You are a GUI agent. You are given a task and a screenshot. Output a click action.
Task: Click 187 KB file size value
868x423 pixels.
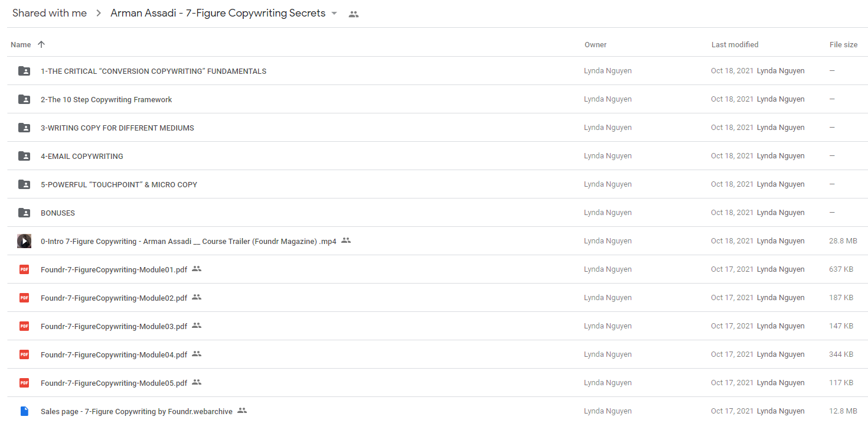pos(841,298)
